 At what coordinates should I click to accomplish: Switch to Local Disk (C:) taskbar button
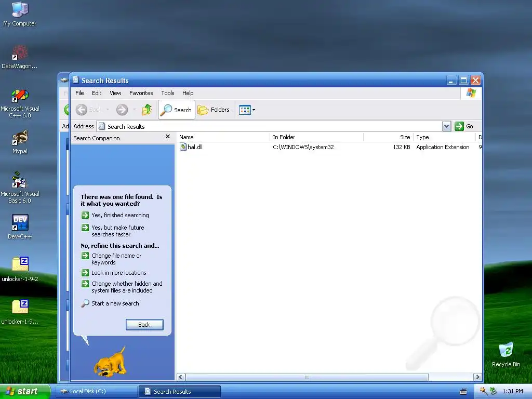click(x=97, y=391)
